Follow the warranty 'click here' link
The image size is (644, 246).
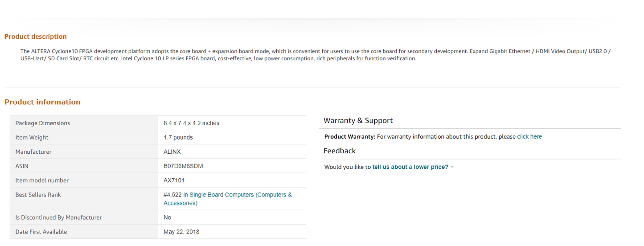529,137
